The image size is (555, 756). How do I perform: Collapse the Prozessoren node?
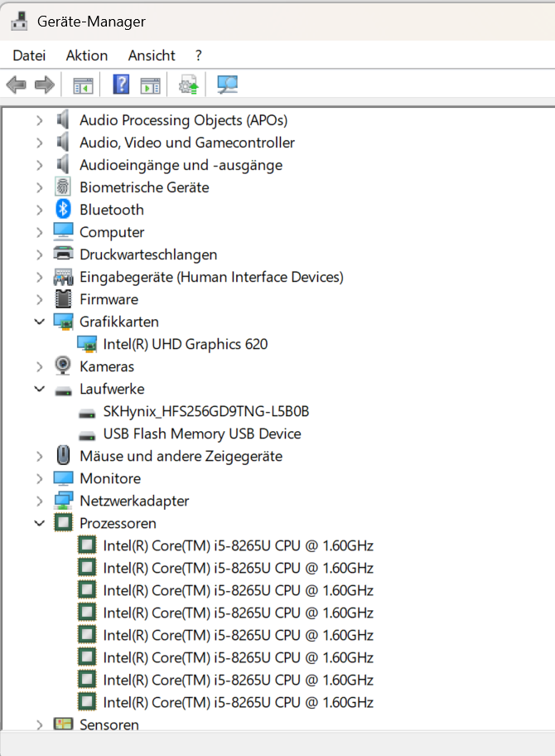coord(40,522)
